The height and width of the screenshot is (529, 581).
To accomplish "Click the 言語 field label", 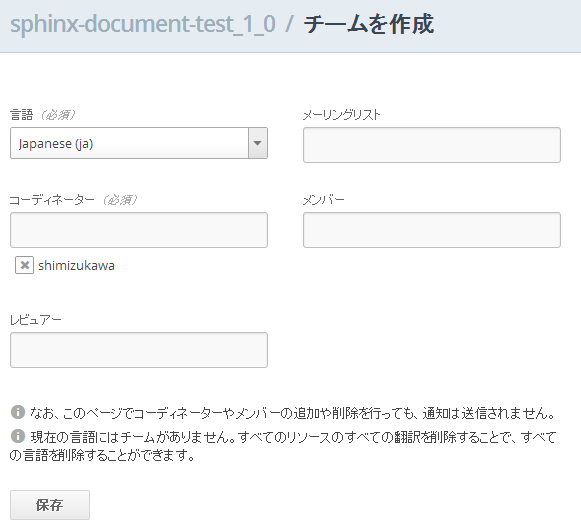I will (21, 114).
